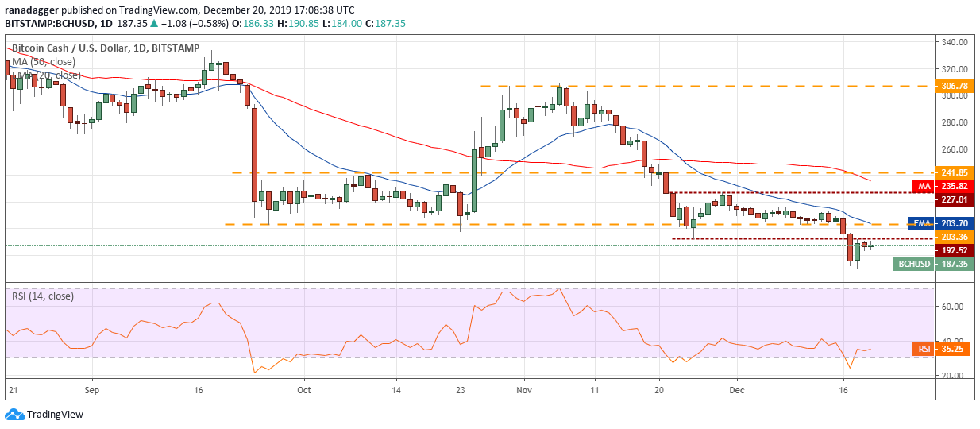Click the 40.00 RSI axis label
This screenshot has height=429, width=980.
952,342
